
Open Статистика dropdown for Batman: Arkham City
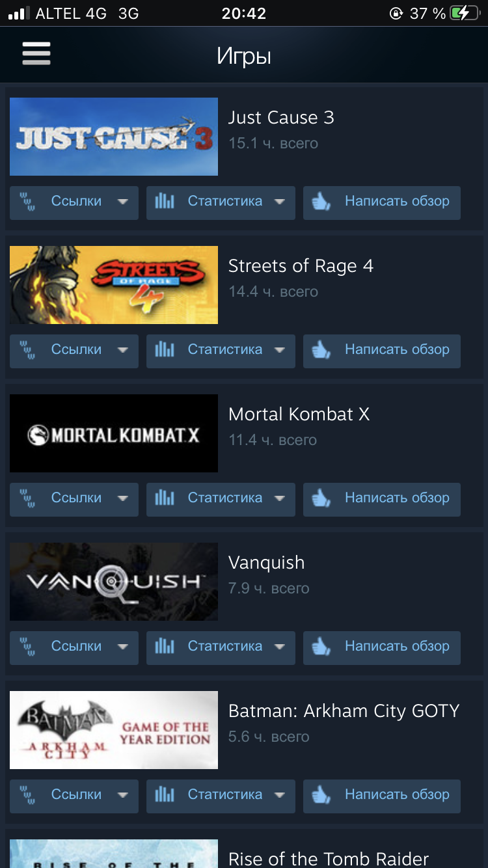point(221,796)
